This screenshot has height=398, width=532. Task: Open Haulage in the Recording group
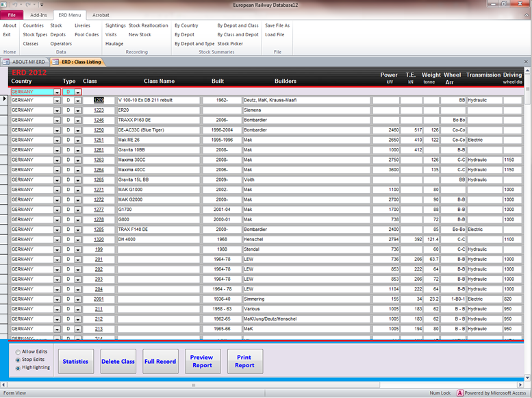(x=114, y=44)
